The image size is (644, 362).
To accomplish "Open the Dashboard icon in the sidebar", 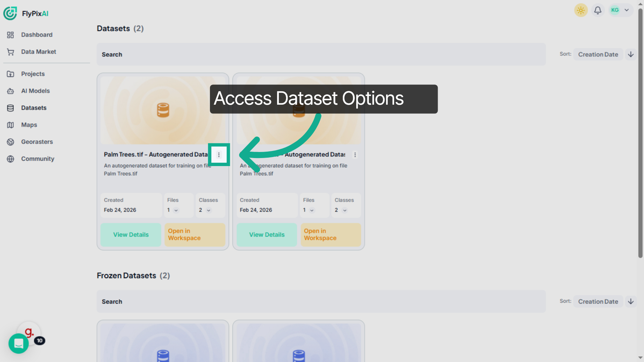I will [10, 35].
